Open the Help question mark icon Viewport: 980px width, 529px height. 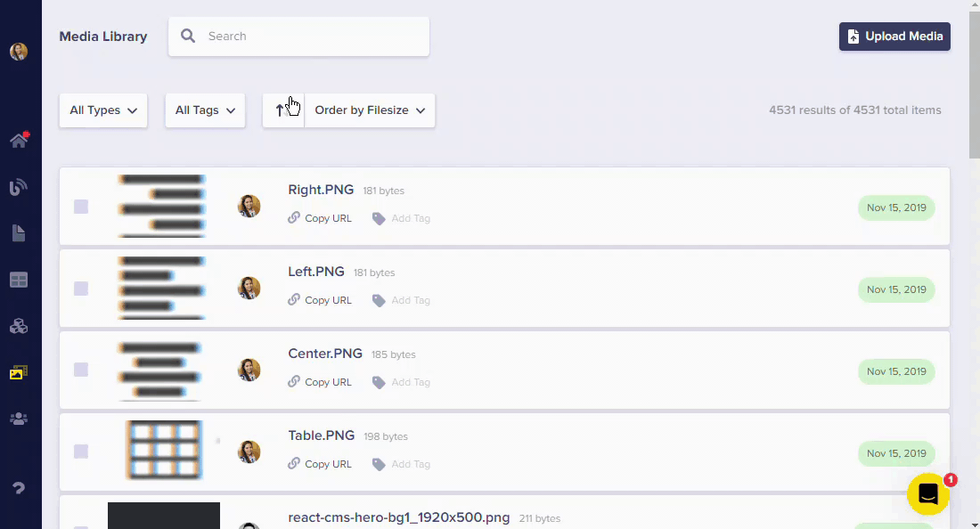coord(19,487)
